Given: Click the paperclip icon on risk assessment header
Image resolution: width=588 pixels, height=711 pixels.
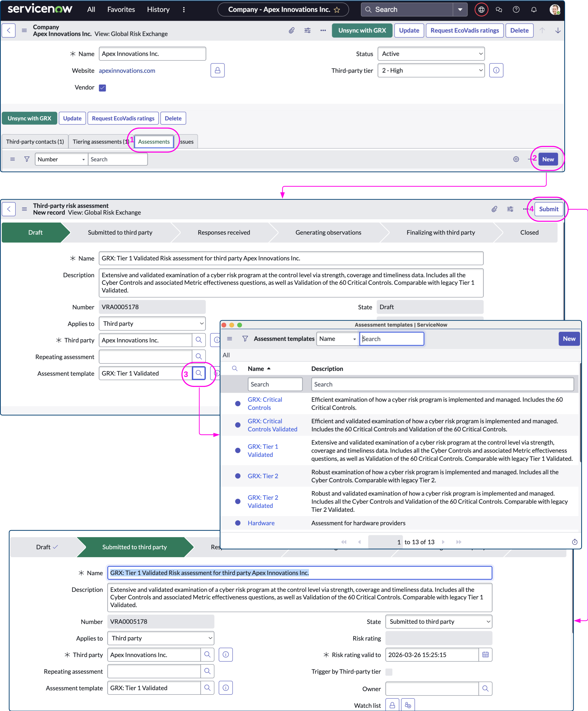Looking at the screenshot, I should (x=494, y=209).
